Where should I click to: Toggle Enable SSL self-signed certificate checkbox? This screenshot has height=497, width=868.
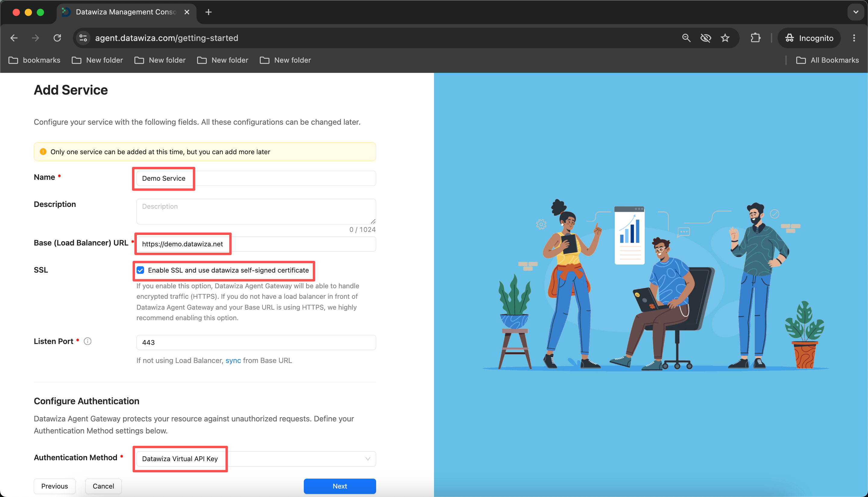(140, 270)
